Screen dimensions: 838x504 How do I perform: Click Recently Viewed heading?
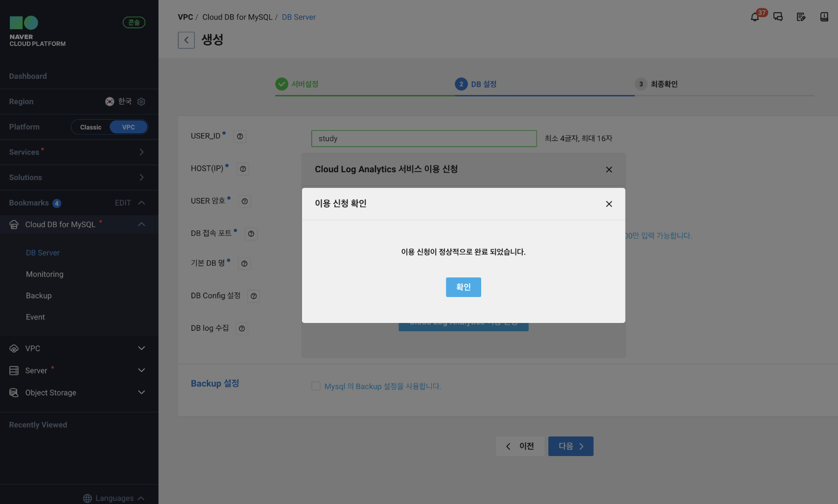coord(38,425)
